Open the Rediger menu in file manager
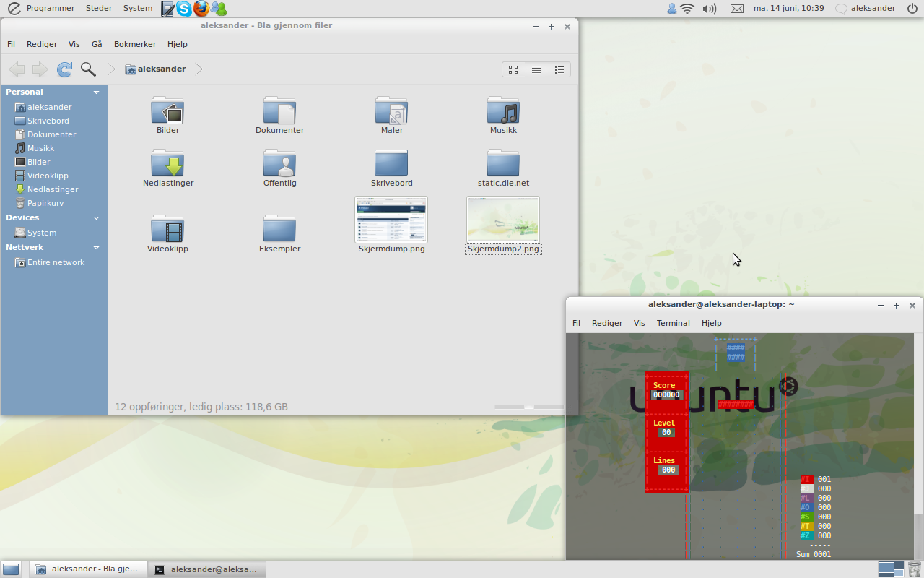The width and height of the screenshot is (924, 578). click(x=42, y=44)
